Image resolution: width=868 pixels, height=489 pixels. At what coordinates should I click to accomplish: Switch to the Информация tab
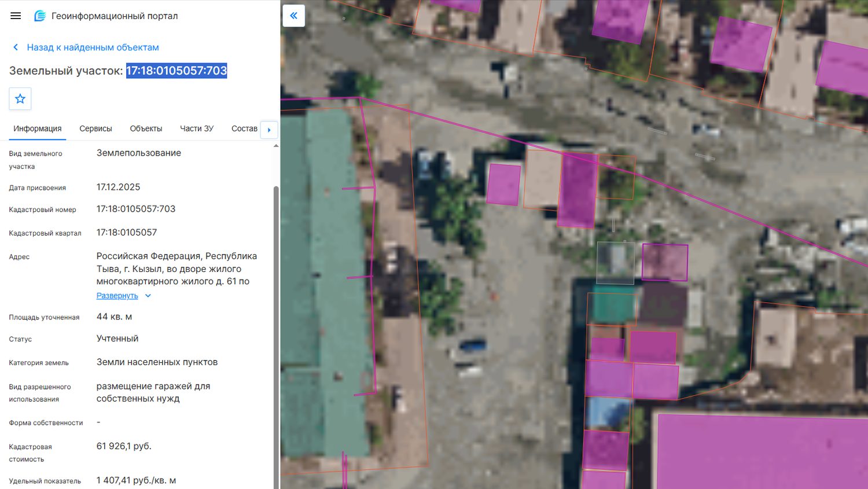coord(38,128)
